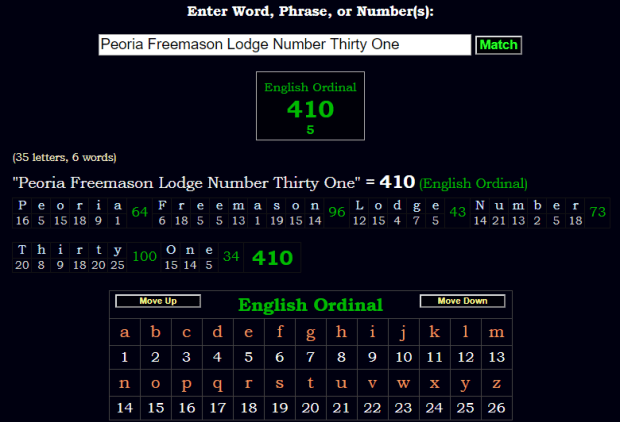Click value 24 in the cipher chart

(435, 408)
